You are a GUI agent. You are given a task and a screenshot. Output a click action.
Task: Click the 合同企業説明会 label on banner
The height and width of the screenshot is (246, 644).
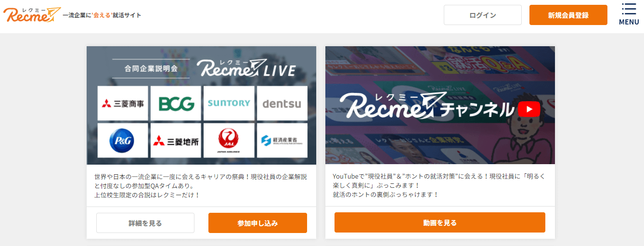[151, 68]
